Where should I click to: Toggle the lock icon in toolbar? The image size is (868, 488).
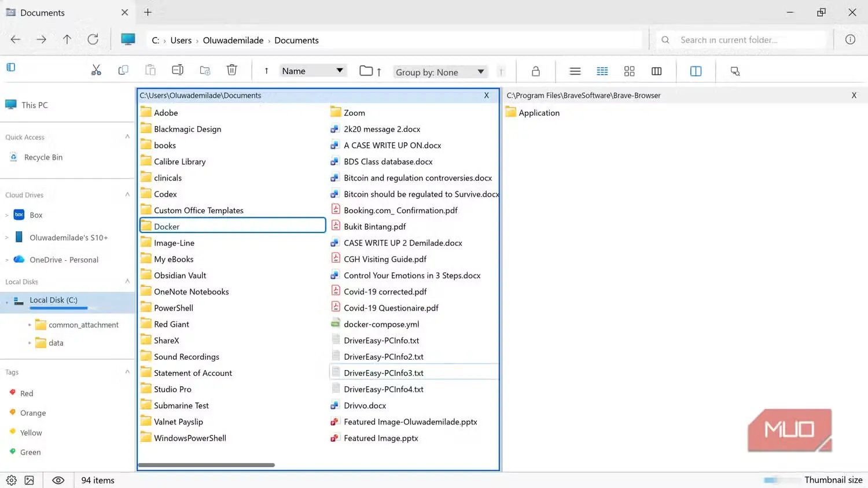(536, 71)
